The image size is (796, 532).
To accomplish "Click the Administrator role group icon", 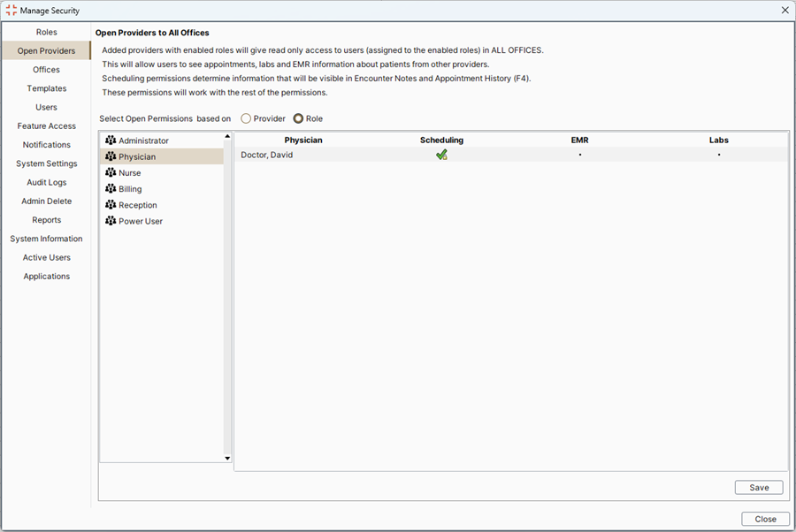I will coord(111,141).
